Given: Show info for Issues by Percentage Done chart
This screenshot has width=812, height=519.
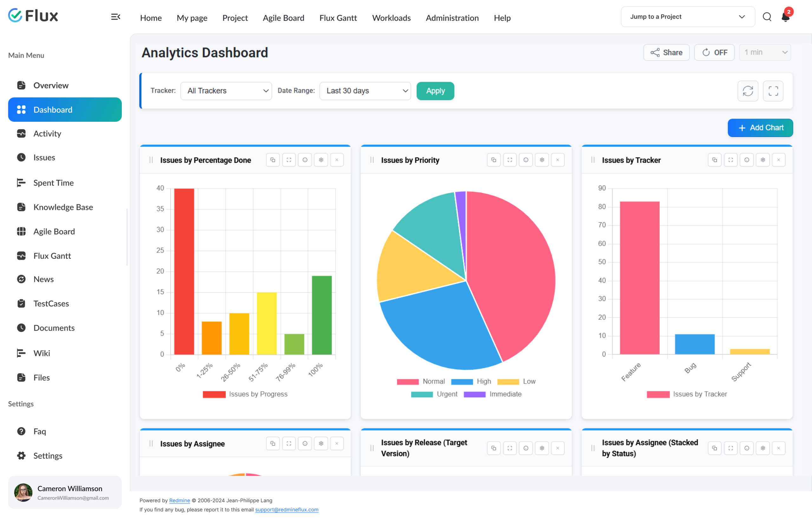Looking at the screenshot, I should (305, 160).
